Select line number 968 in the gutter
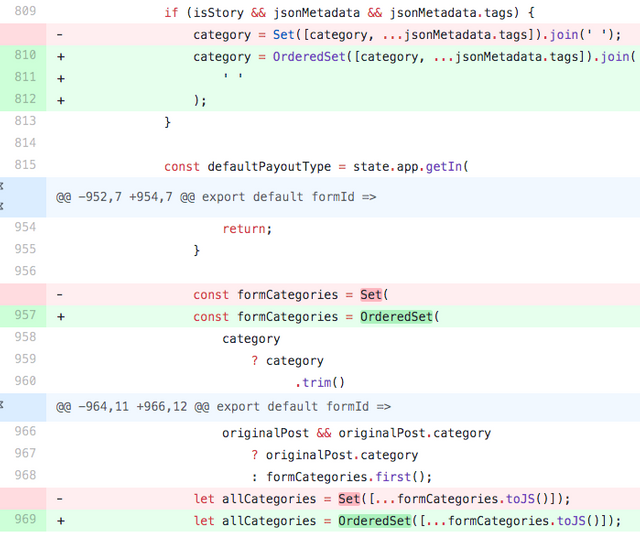Screen dimensions: 640x533 click(25, 476)
